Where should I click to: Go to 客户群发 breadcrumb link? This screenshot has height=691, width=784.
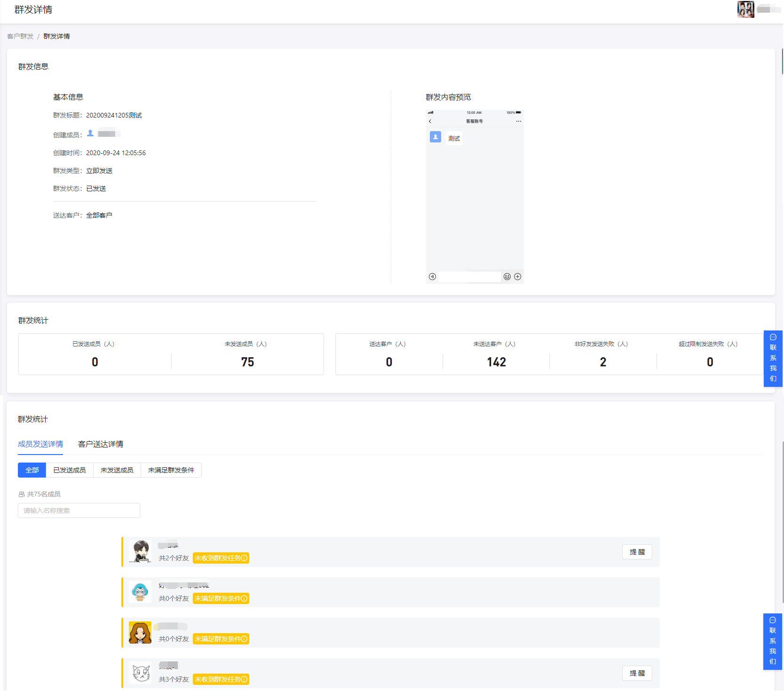pyautogui.click(x=20, y=36)
